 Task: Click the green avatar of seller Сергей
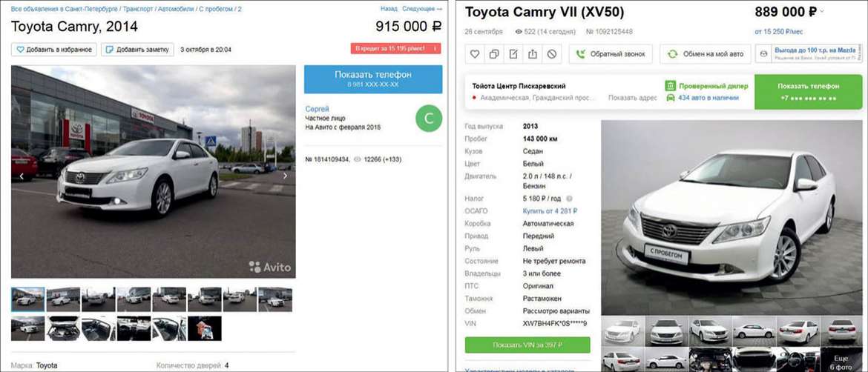click(429, 119)
